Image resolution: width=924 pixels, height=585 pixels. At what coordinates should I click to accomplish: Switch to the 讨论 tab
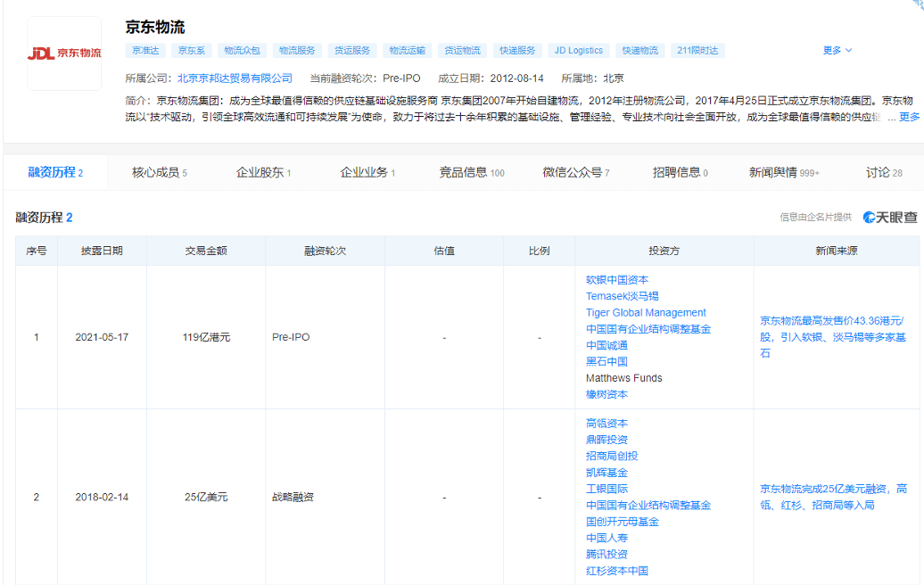point(883,172)
